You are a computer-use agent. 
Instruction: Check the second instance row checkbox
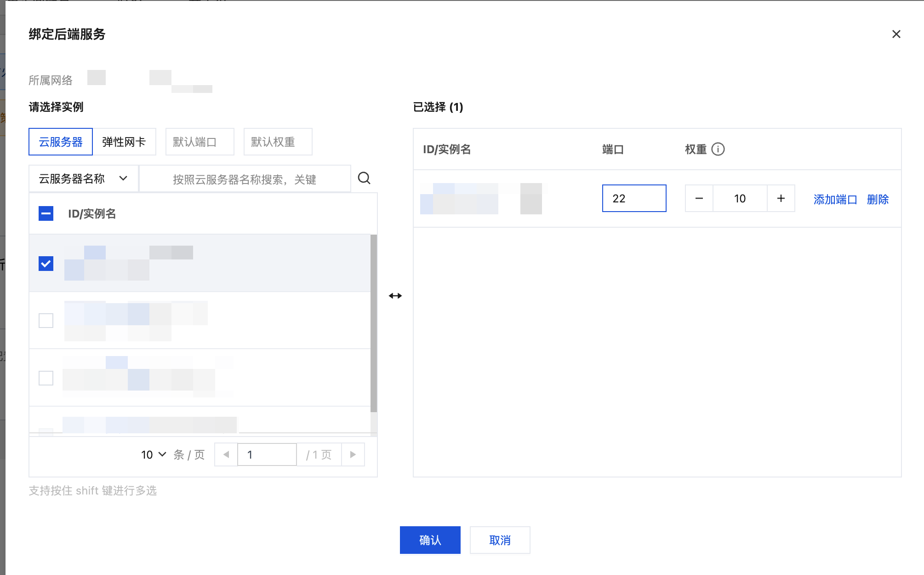click(x=46, y=320)
